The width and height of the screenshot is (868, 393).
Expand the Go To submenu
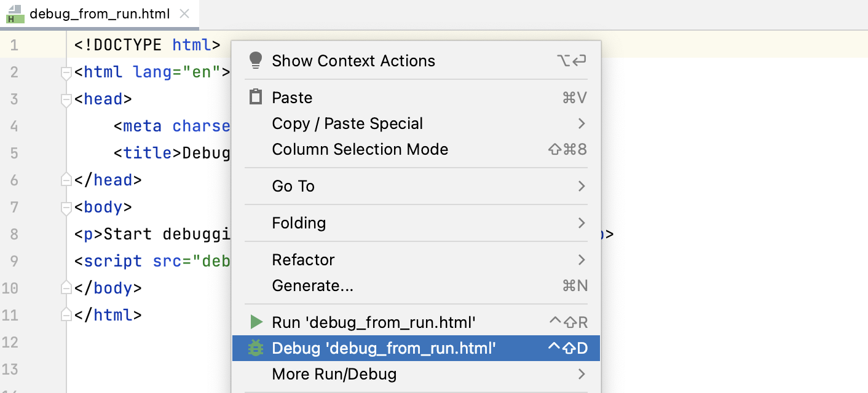(293, 186)
